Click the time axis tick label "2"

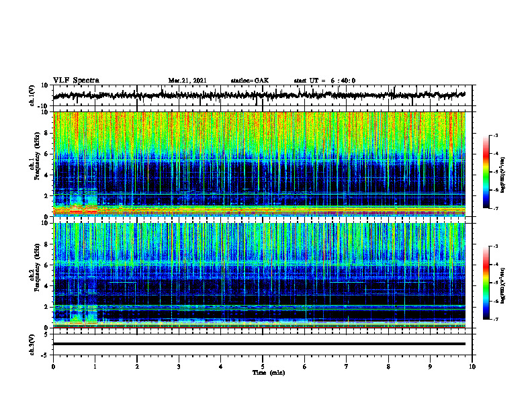pos(137,367)
